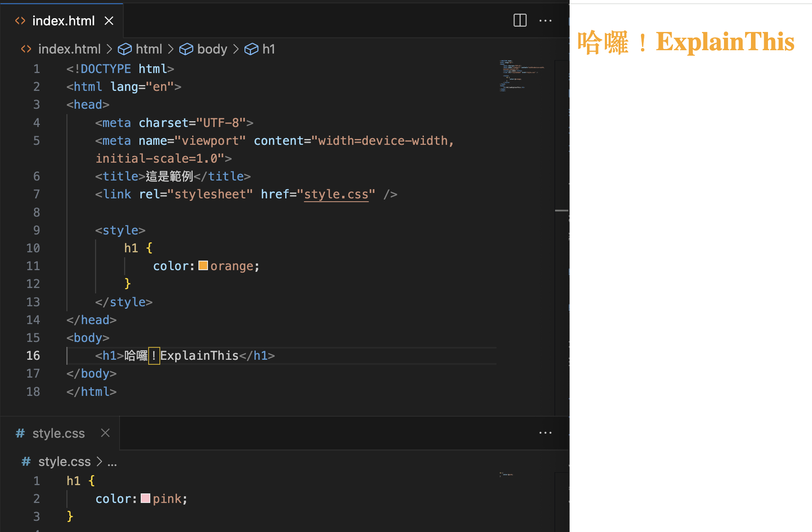Click the orange color swatch on line 11
Image resolution: width=812 pixels, height=532 pixels.
tap(203, 266)
